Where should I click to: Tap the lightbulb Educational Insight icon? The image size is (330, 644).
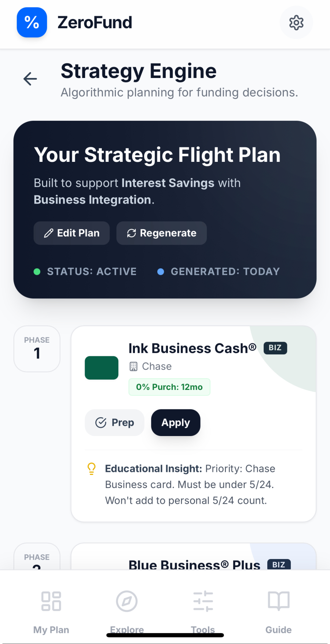coord(92,469)
